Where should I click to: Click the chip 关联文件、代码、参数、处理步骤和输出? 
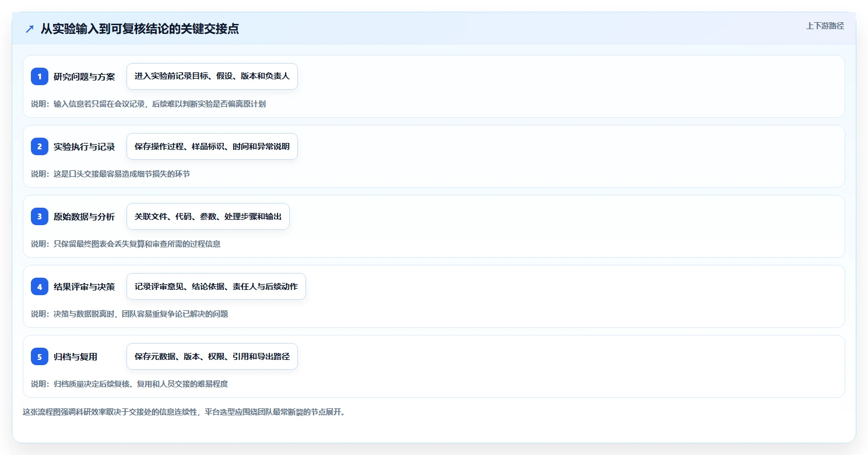click(x=208, y=216)
